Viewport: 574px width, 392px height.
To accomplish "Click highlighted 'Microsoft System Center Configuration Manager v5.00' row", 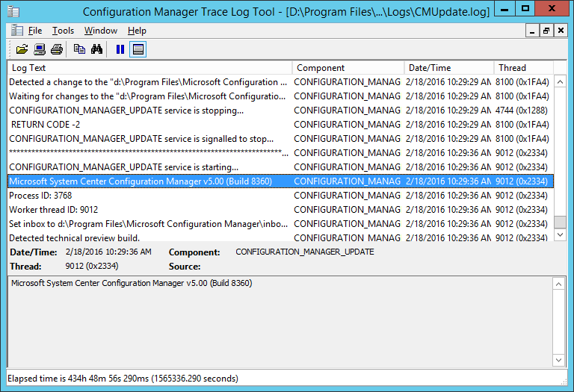I will tap(281, 181).
